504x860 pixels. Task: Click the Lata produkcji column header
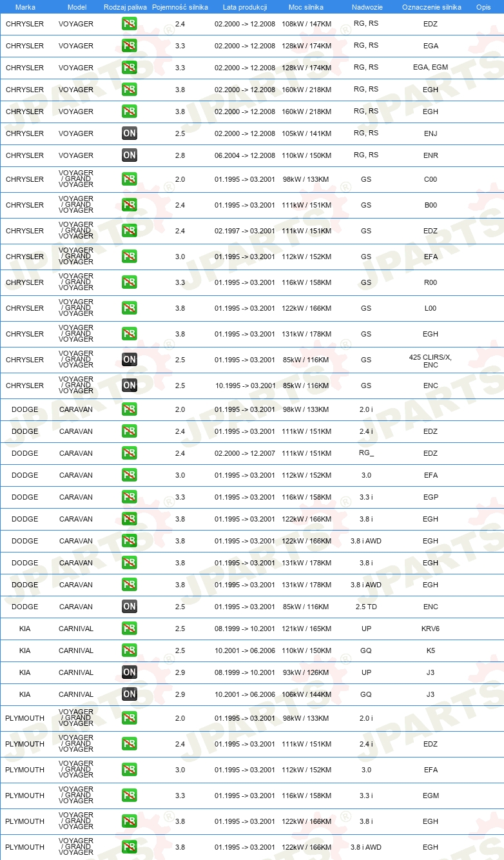245,7
